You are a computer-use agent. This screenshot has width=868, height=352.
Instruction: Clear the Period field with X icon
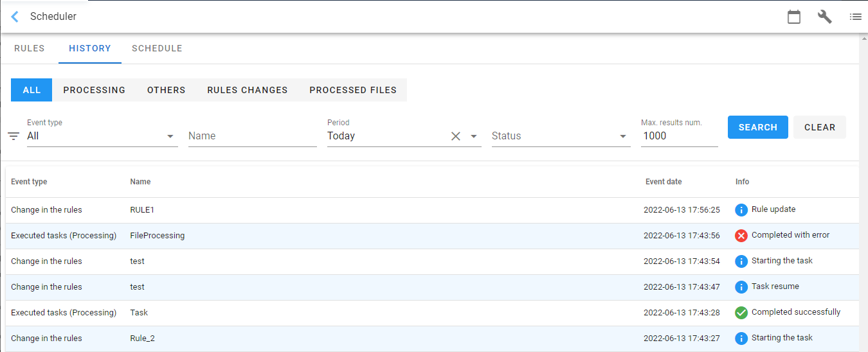[x=456, y=136]
